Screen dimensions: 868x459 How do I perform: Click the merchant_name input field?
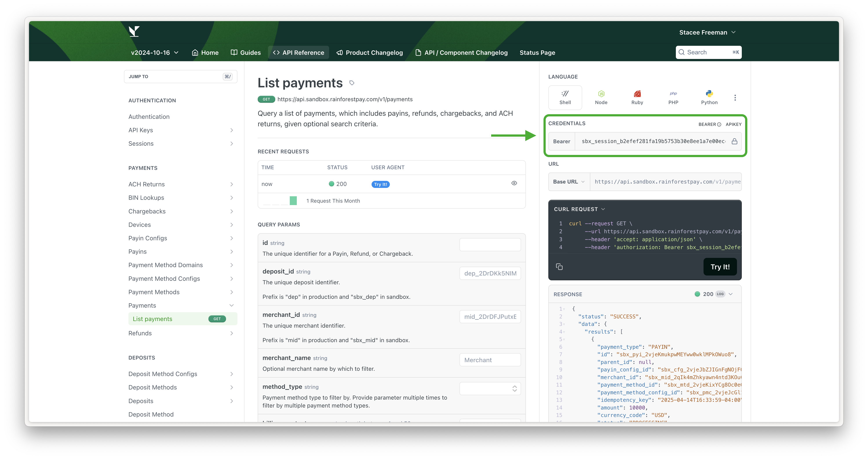tap(490, 360)
